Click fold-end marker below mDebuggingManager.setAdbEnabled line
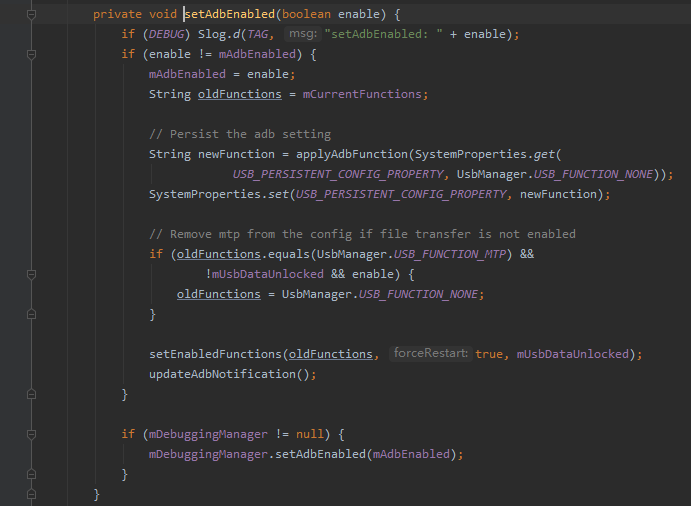Screen dimensions: 691x506 (x=31, y=474)
